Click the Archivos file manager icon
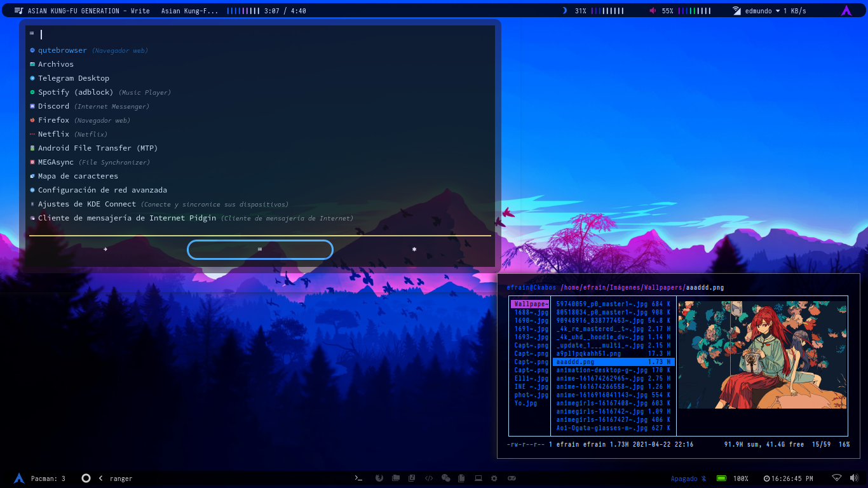868x488 pixels. [32, 64]
